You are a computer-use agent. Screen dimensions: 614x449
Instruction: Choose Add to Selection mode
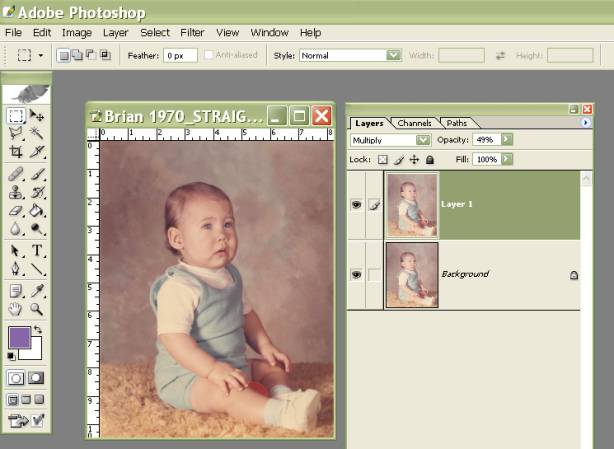(x=78, y=55)
